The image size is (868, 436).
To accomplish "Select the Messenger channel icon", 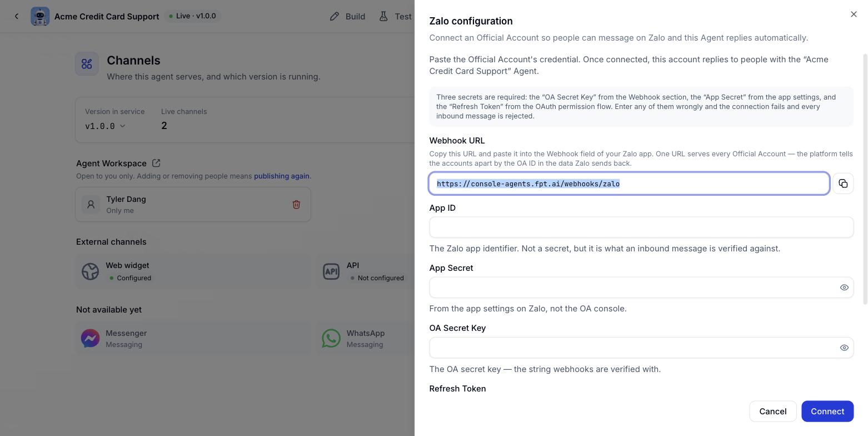I will 90,338.
